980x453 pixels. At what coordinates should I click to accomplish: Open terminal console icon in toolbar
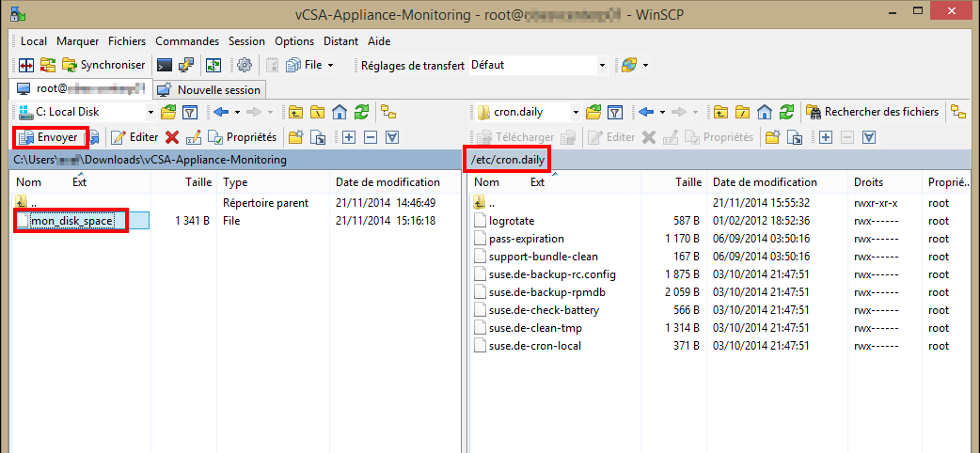165,65
